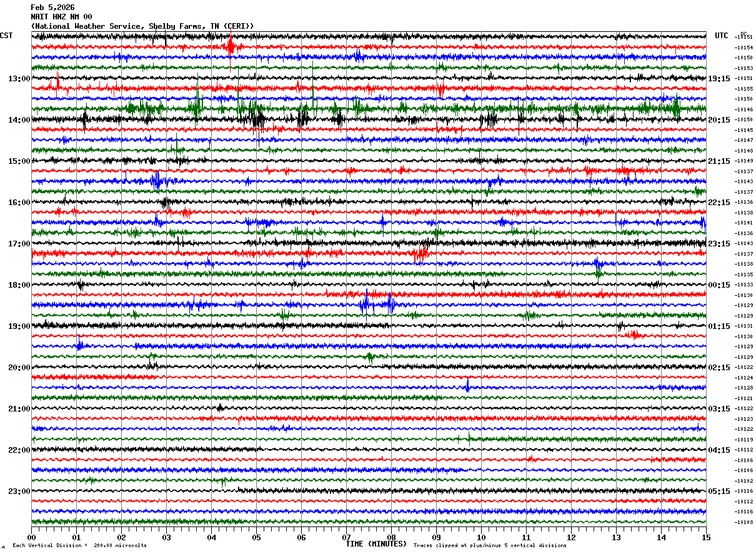
Task: Click the minute 00 axis tick label
Action: (x=31, y=537)
